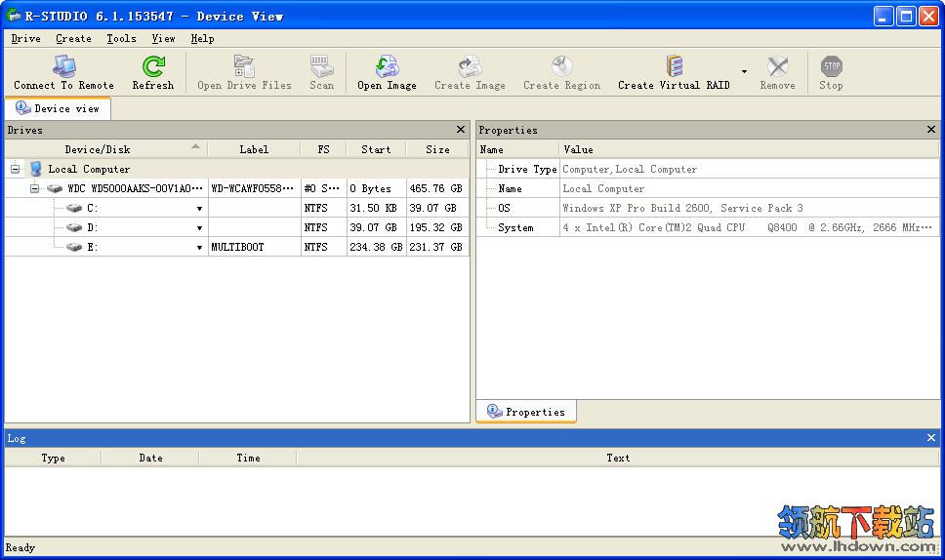Open the Help menu

pyautogui.click(x=202, y=39)
